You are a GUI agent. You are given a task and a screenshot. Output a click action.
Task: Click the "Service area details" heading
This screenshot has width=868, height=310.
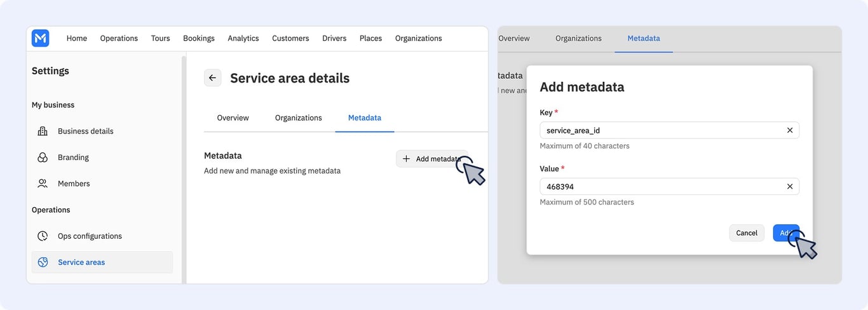290,78
